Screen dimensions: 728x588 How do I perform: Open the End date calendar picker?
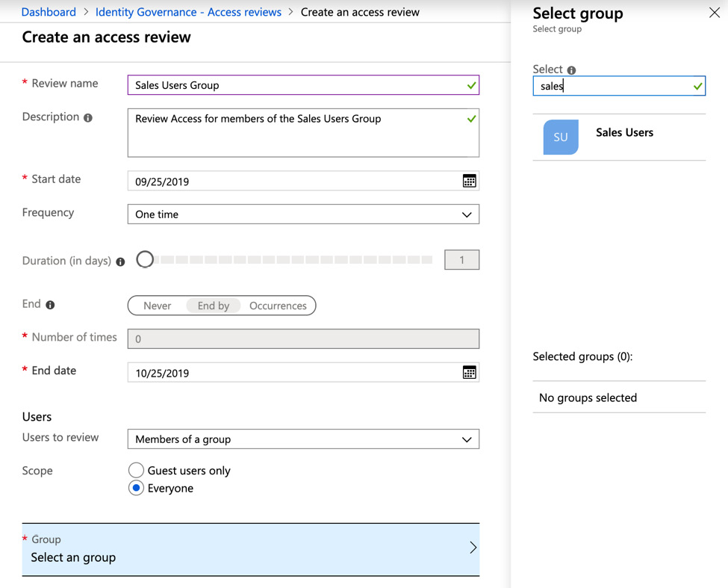[x=469, y=372]
